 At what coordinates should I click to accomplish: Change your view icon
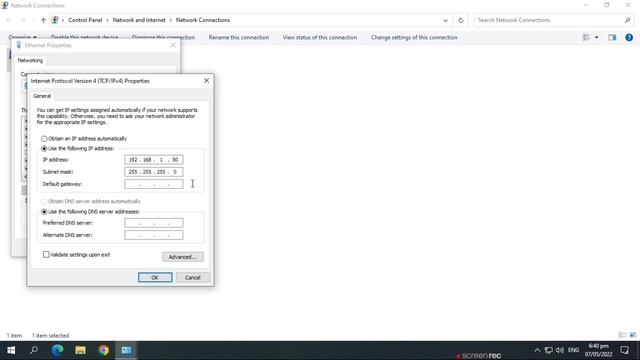[586, 37]
